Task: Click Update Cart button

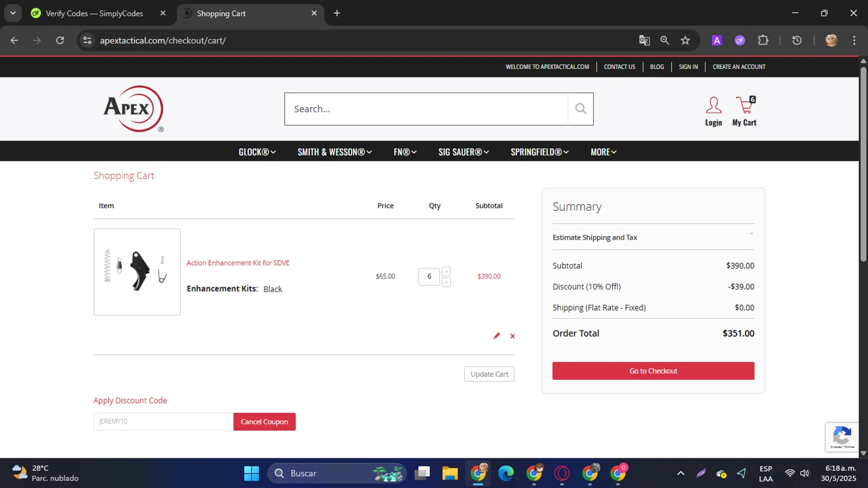Action: (x=489, y=374)
